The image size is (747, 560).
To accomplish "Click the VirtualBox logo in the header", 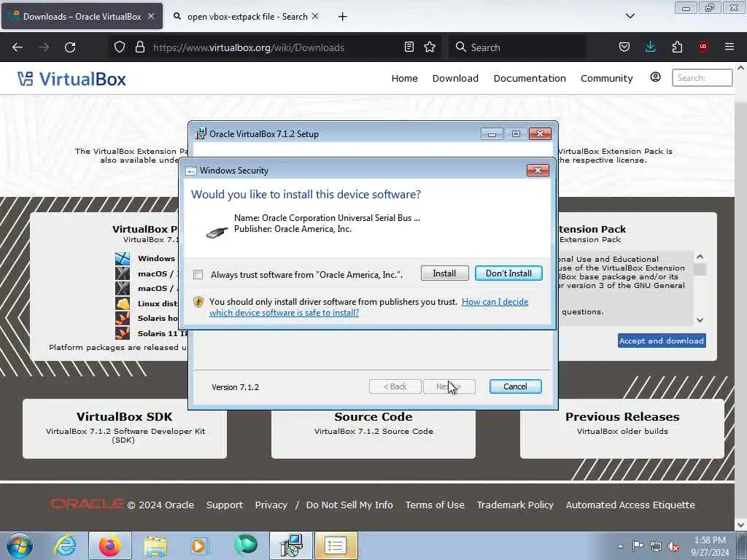I will (x=72, y=79).
